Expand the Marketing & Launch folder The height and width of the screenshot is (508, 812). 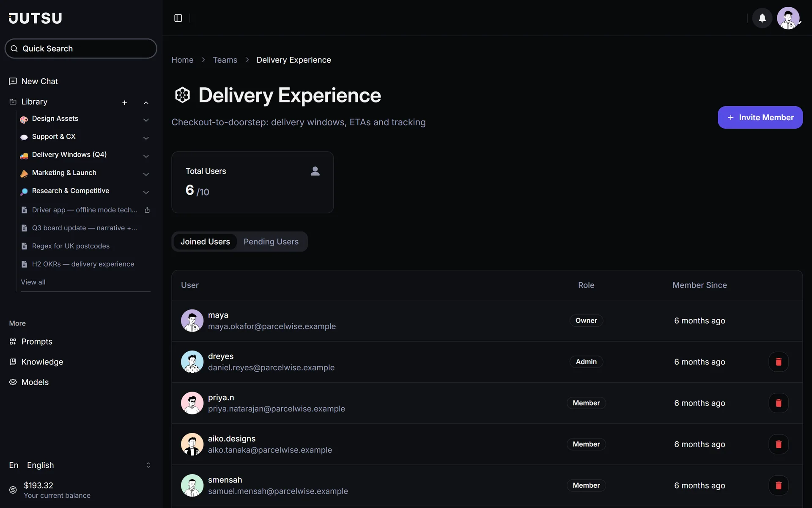pyautogui.click(x=146, y=174)
